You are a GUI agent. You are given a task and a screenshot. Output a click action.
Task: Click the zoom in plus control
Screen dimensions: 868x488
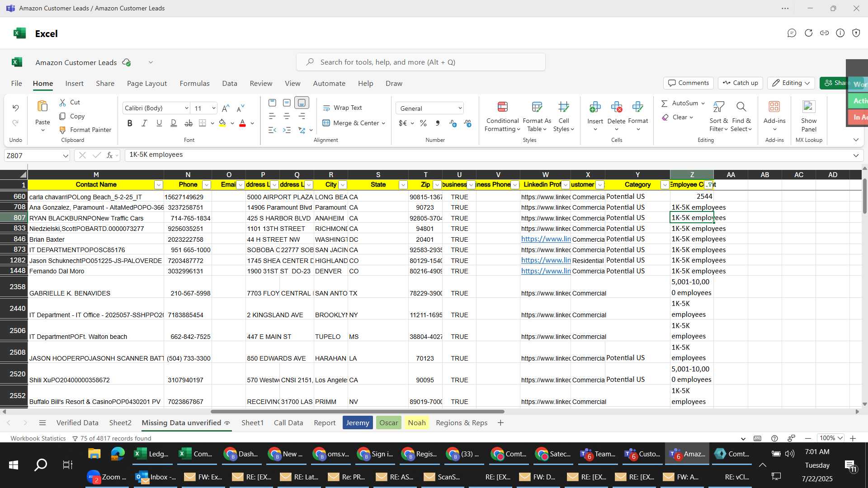tap(853, 438)
